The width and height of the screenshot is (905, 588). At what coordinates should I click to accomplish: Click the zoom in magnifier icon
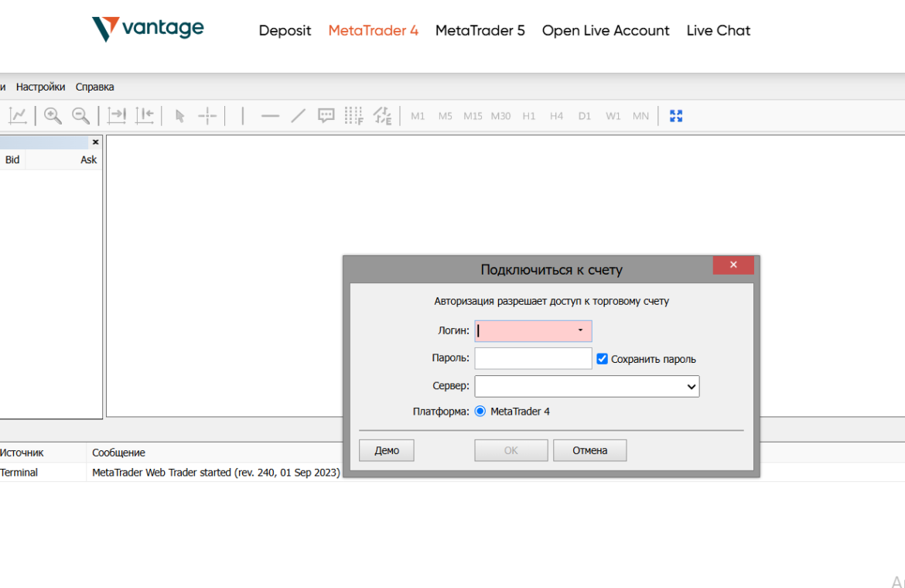coord(53,116)
